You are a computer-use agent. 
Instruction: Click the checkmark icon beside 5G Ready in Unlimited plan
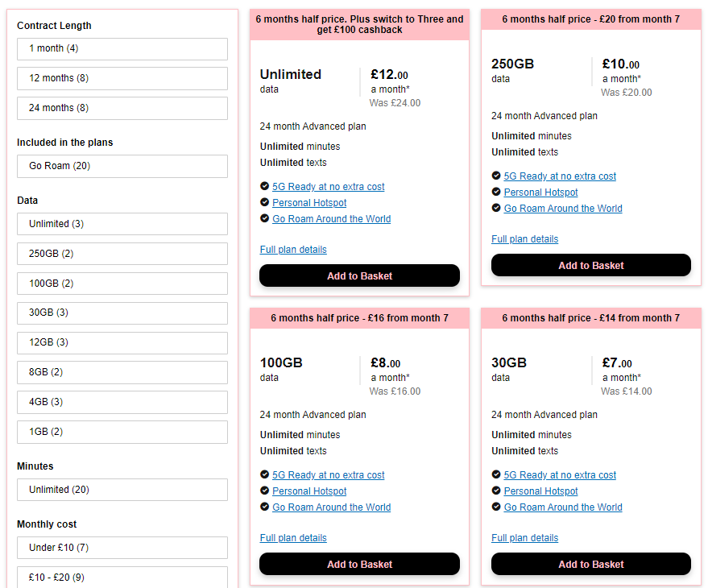click(265, 187)
